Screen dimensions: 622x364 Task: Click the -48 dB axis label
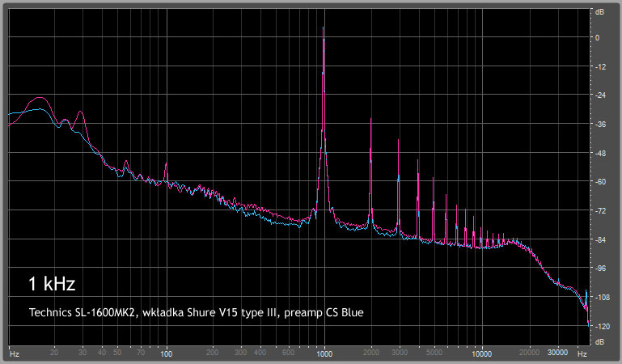600,153
